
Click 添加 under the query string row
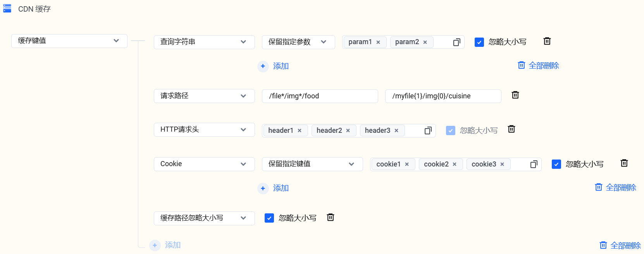click(274, 66)
